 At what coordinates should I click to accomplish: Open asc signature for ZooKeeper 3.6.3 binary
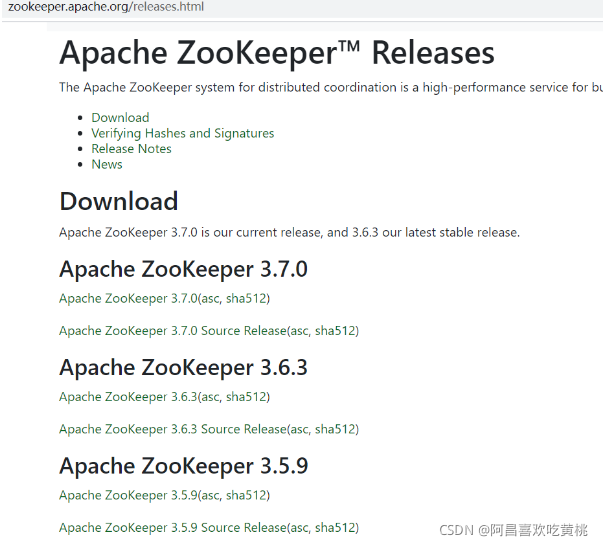coord(210,397)
